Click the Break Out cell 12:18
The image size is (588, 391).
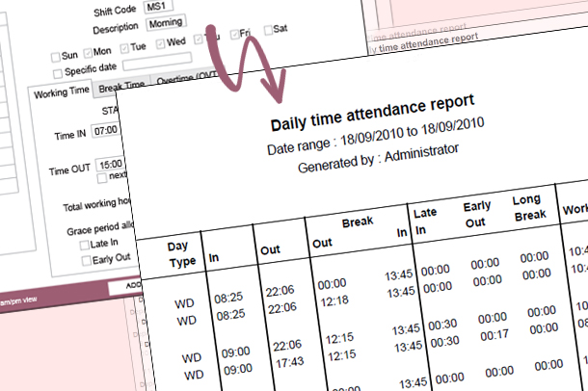tap(334, 300)
